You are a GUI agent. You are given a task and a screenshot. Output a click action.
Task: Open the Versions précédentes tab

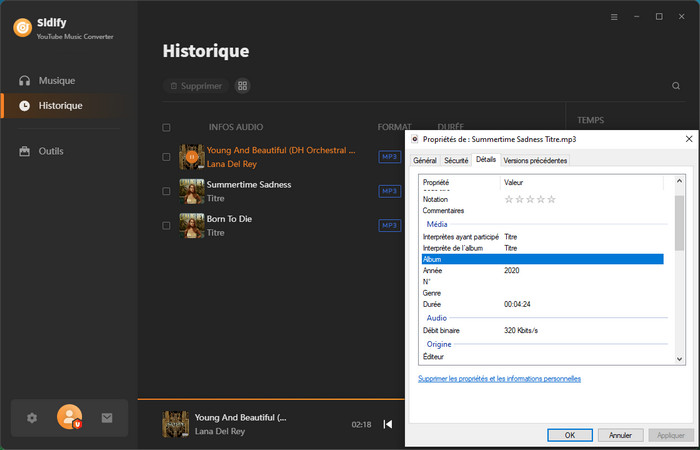535,160
